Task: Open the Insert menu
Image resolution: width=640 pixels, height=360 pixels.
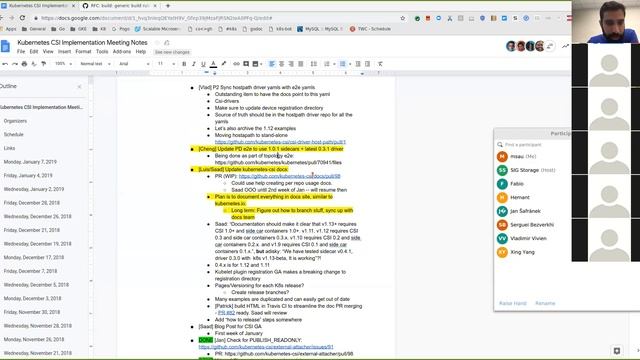Action: pyautogui.click(x=64, y=52)
